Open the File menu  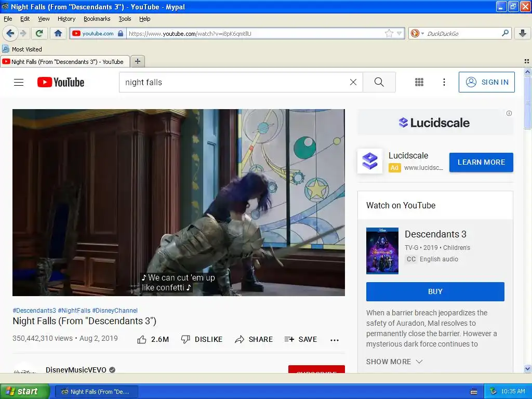pos(8,19)
